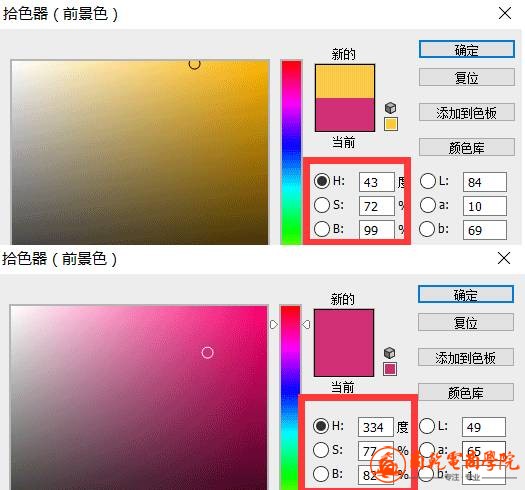
Task: Select the a radio button in top dialog
Action: (x=428, y=205)
